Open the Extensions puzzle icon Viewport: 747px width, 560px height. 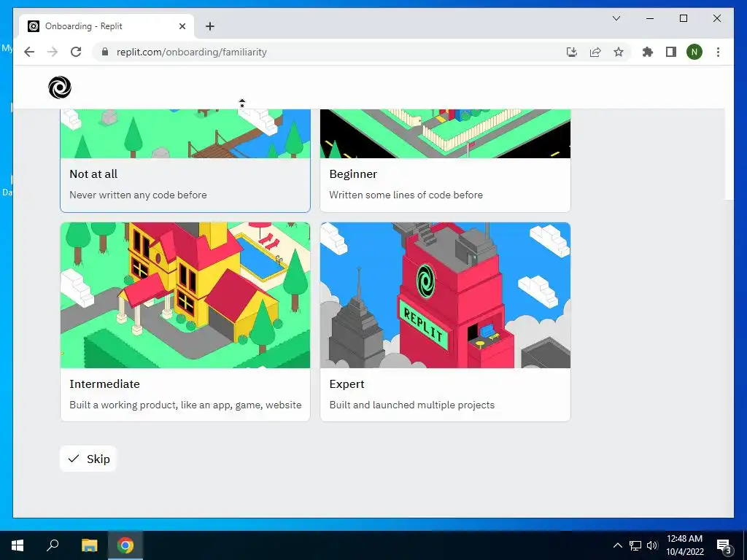tap(648, 52)
